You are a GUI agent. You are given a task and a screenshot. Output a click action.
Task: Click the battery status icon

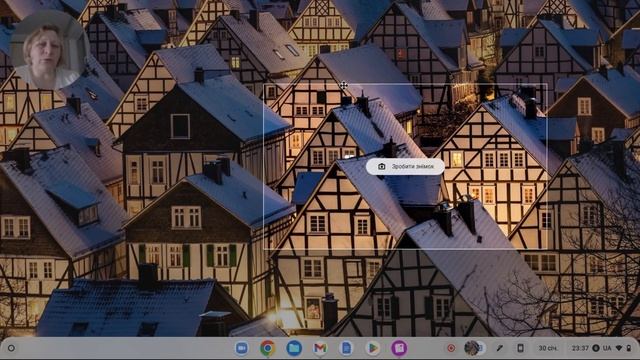(629, 348)
